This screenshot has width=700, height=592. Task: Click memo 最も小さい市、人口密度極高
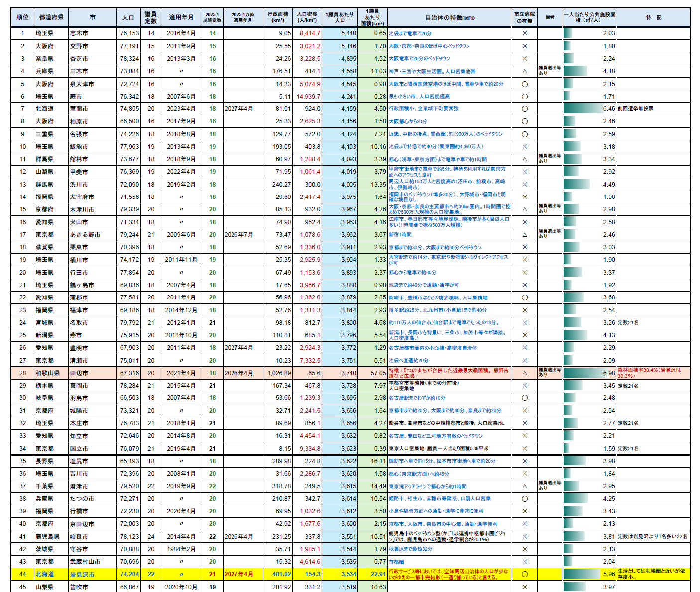(x=419, y=97)
